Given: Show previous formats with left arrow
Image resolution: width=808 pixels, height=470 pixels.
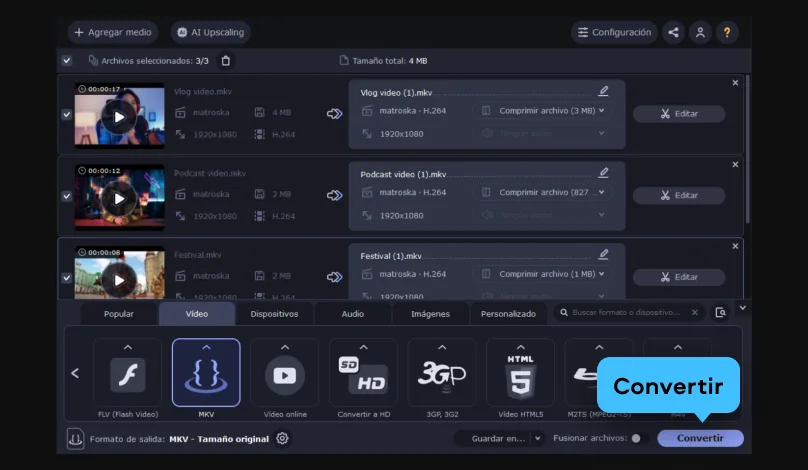Looking at the screenshot, I should tap(75, 373).
